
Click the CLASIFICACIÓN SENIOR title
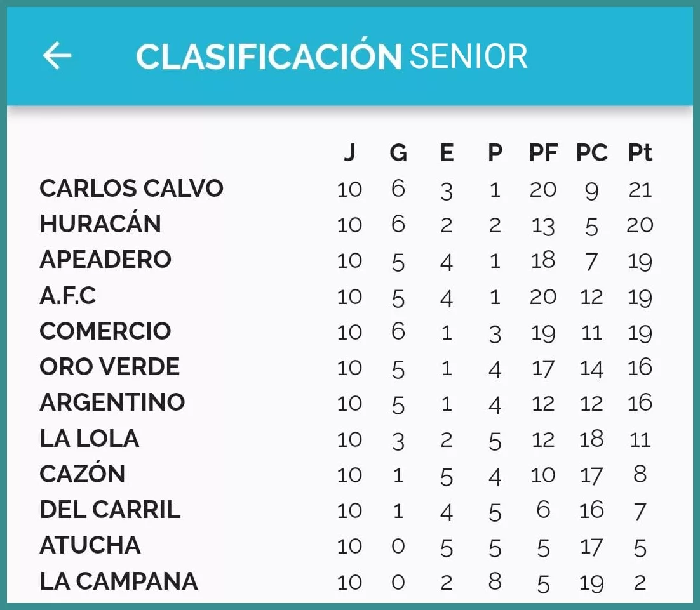pos(332,56)
